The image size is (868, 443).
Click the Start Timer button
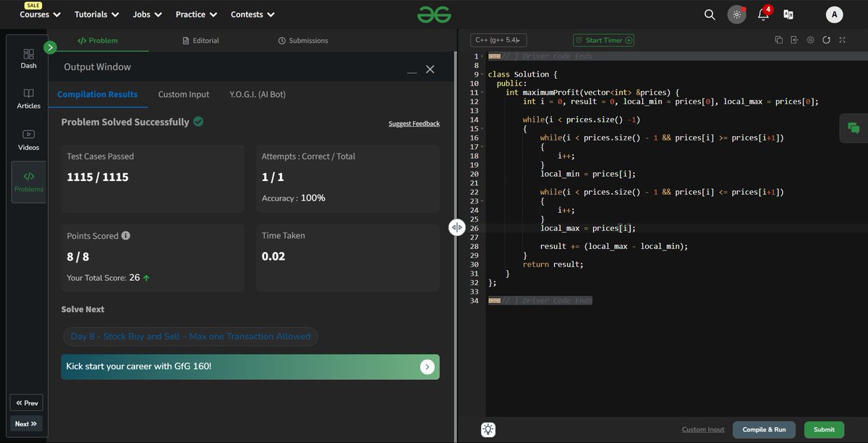point(603,41)
